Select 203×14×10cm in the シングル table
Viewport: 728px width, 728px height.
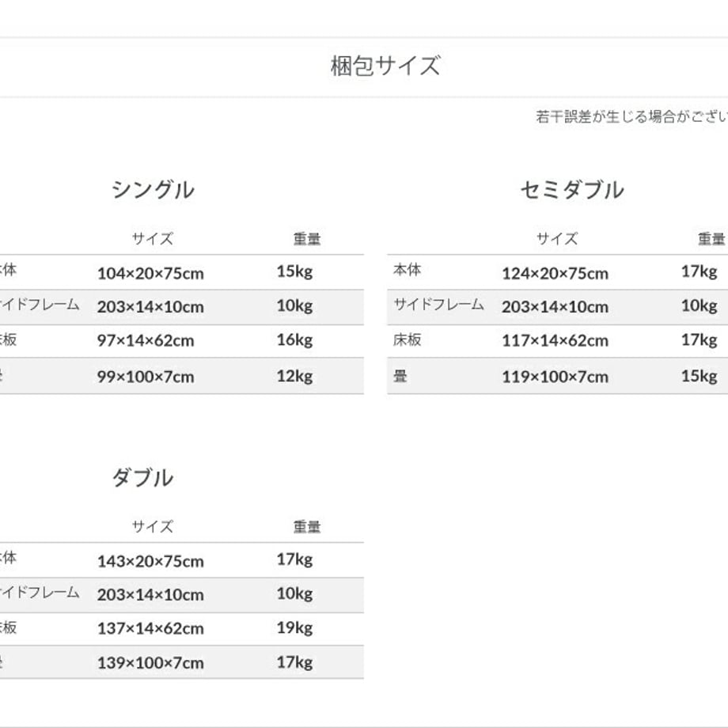[150, 307]
